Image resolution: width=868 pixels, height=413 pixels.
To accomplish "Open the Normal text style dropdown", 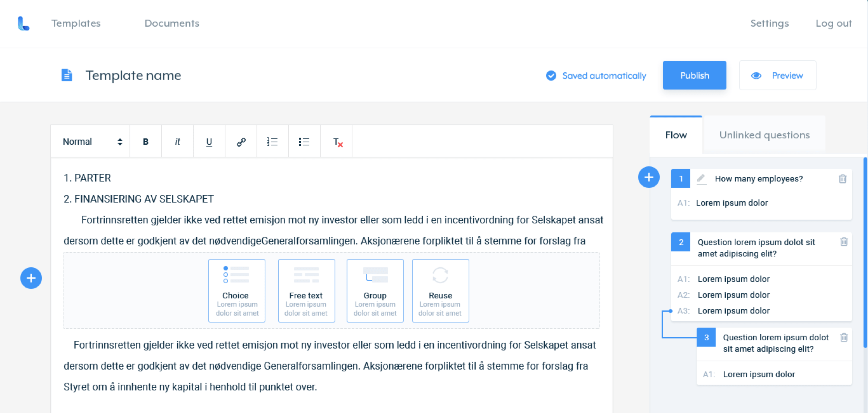I will 92,142.
